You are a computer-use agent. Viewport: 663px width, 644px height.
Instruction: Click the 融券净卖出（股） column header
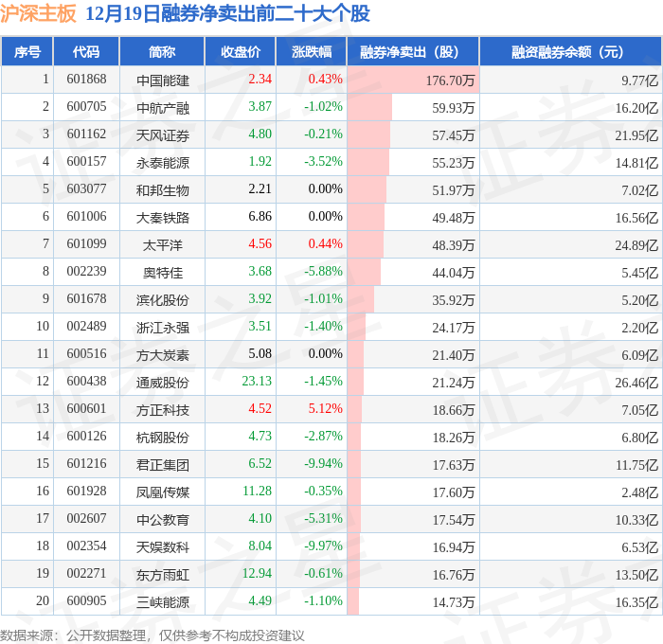click(413, 51)
